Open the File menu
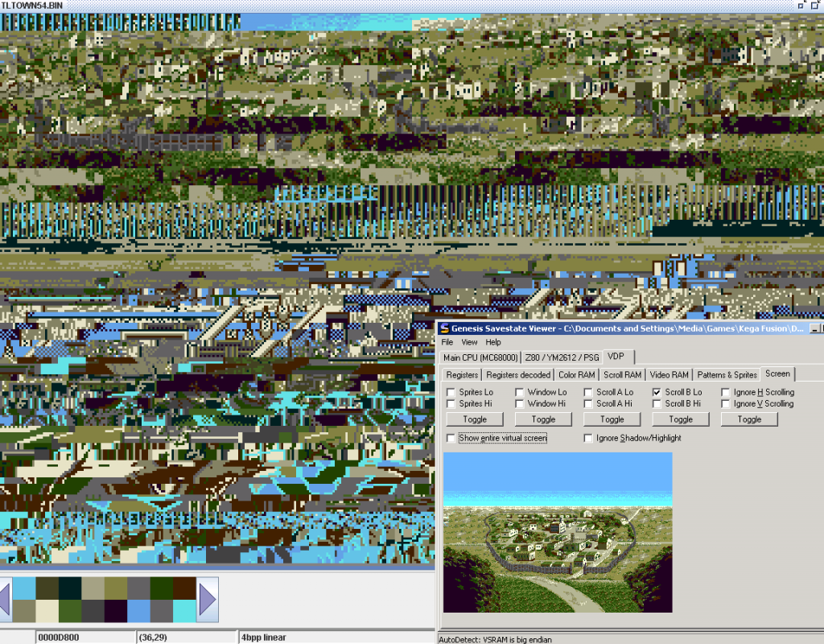The image size is (824, 644). (x=447, y=342)
